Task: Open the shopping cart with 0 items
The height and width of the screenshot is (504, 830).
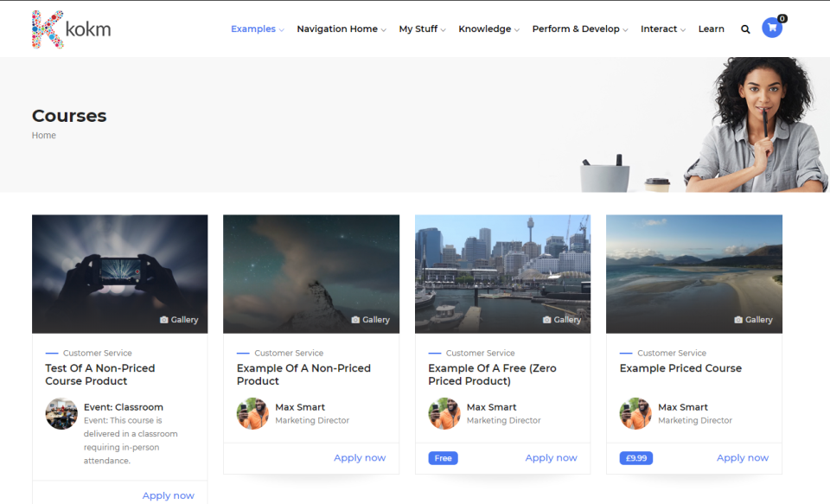Action: click(x=771, y=28)
